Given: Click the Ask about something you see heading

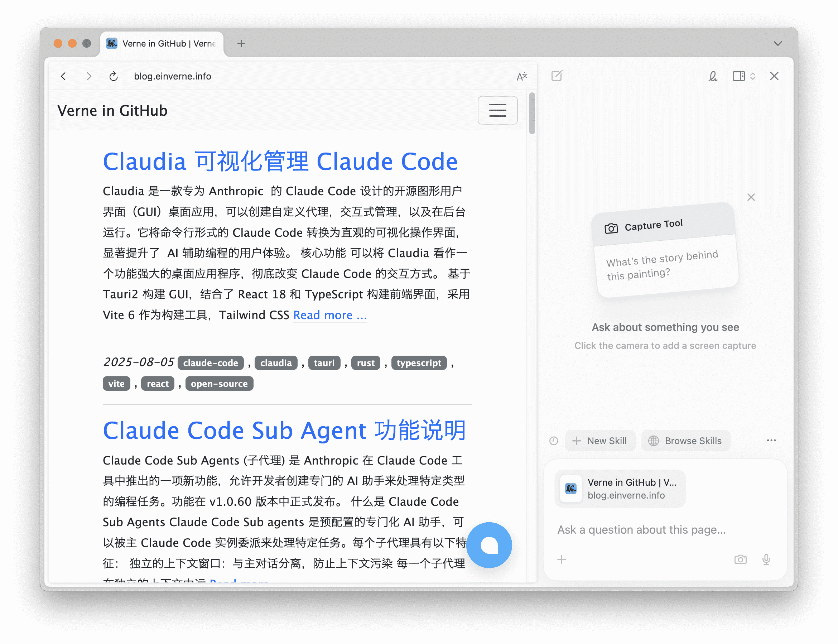Looking at the screenshot, I should click(x=665, y=327).
